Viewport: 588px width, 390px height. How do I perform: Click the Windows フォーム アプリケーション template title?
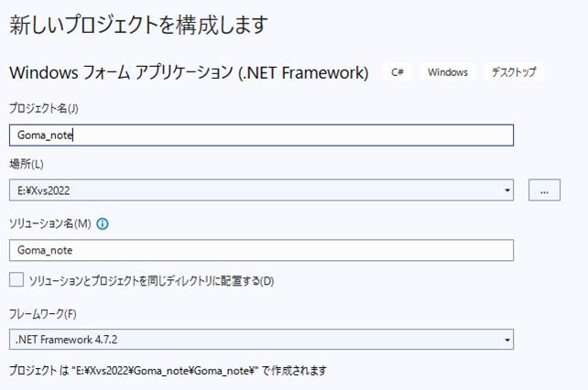point(189,71)
